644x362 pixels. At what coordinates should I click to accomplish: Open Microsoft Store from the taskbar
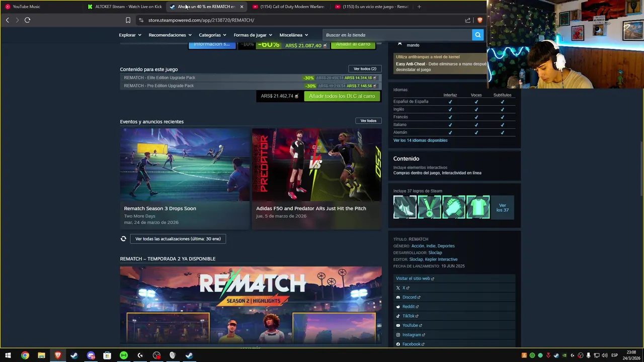tap(107, 355)
